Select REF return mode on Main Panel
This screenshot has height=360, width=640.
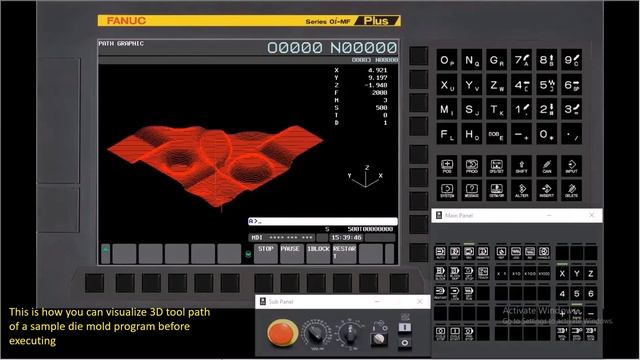502,253
